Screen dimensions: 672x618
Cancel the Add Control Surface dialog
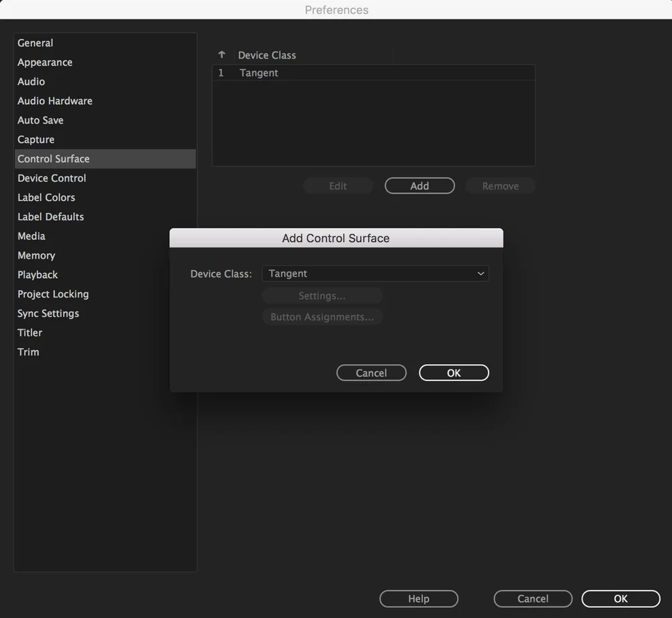(371, 373)
